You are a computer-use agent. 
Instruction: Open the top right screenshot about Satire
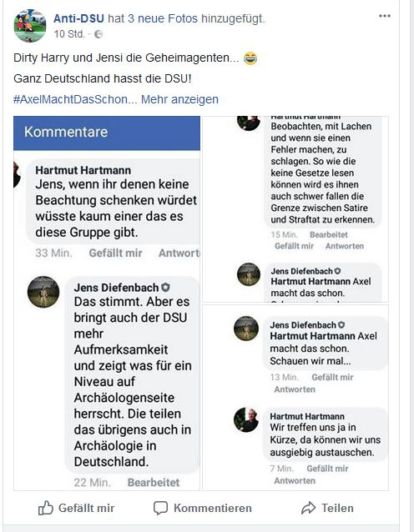tap(295, 209)
